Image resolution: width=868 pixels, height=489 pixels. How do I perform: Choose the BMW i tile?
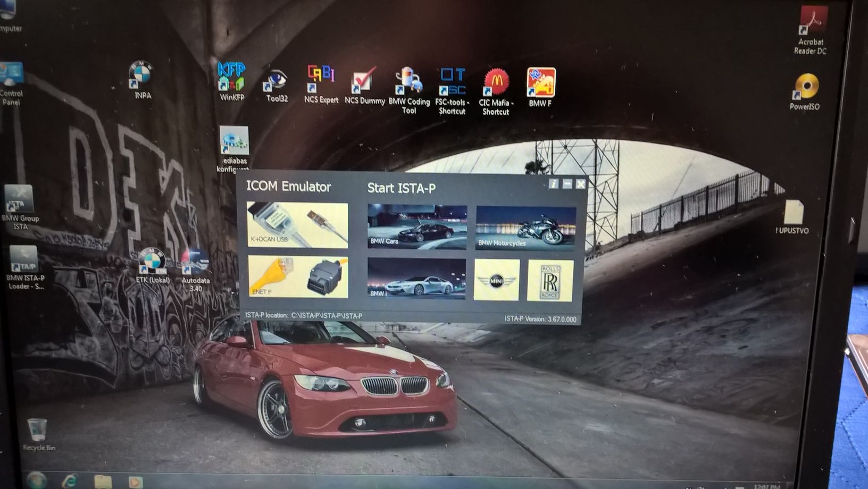(416, 279)
